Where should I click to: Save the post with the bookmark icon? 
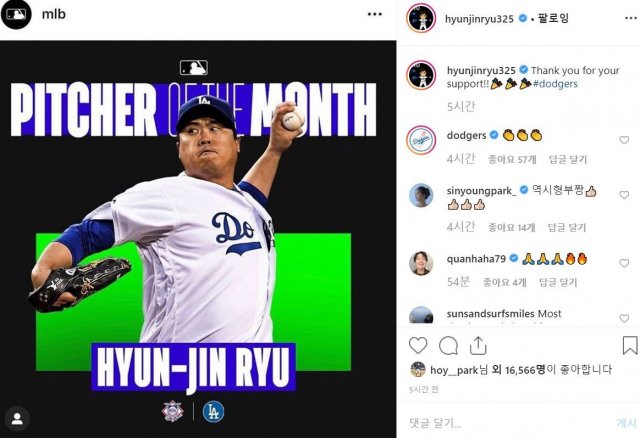pos(630,345)
